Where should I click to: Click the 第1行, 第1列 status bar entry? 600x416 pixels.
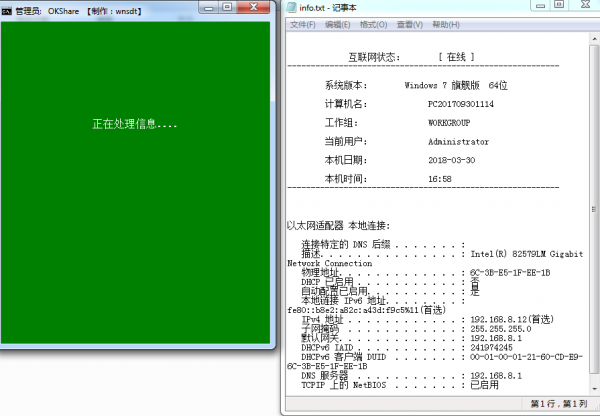point(559,404)
